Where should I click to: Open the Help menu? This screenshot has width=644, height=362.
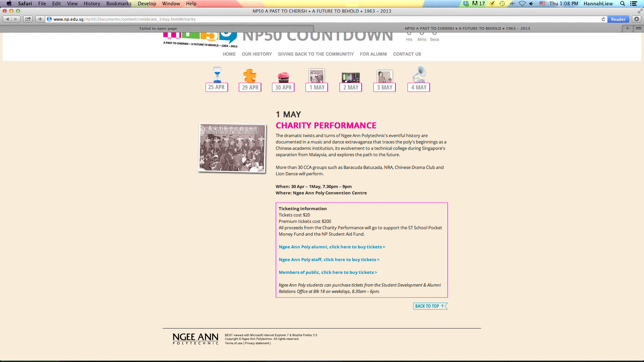tap(191, 4)
